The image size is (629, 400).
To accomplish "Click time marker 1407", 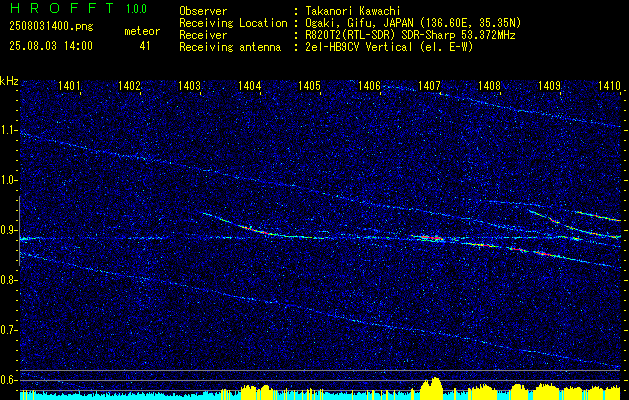I will click(x=429, y=85).
